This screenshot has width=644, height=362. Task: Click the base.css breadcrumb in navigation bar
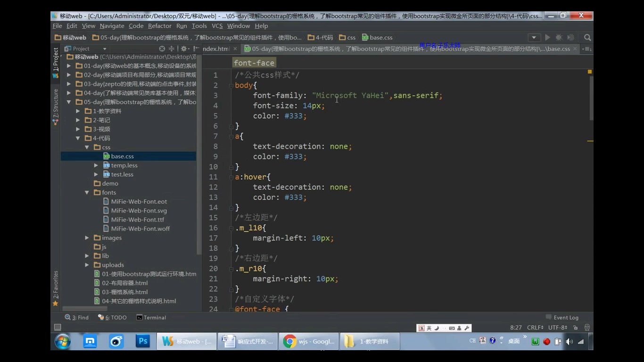[377, 38]
